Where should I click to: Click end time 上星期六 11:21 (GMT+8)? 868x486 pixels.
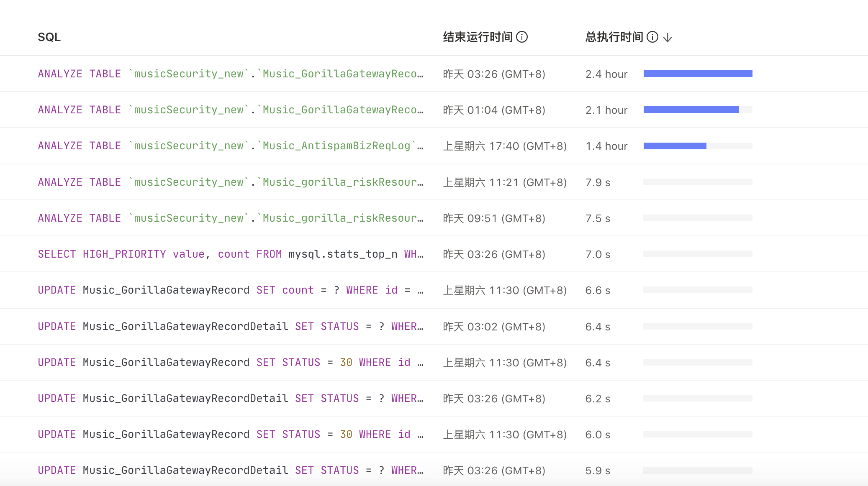(x=505, y=182)
